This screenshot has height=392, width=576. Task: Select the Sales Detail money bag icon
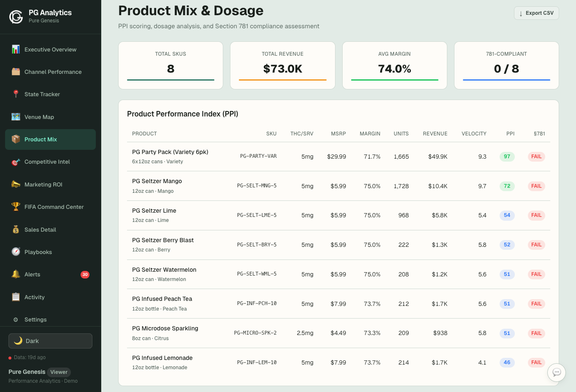tap(15, 230)
